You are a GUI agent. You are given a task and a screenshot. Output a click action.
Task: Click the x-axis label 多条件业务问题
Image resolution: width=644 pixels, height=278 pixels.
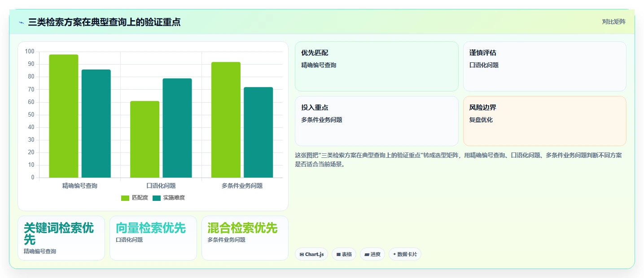tap(242, 186)
